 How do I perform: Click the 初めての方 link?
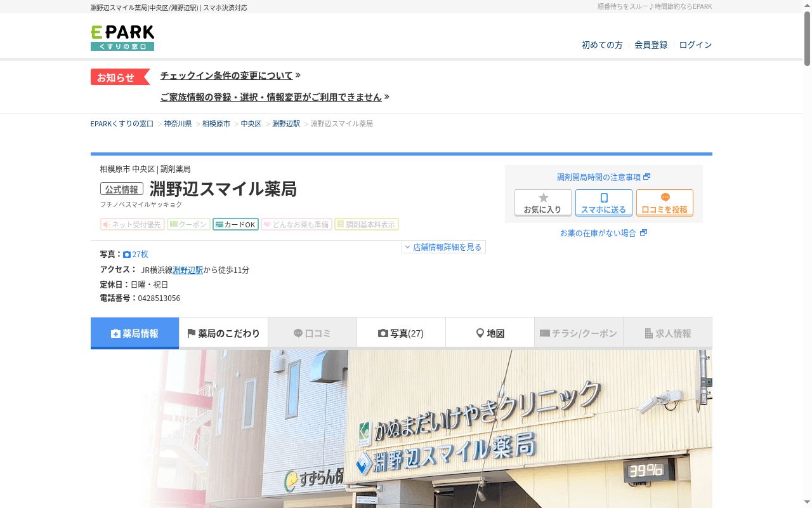[602, 45]
